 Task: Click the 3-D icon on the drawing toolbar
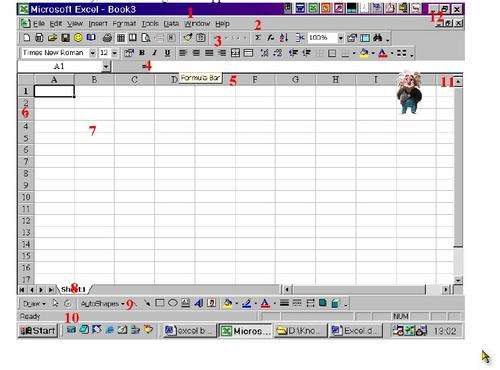coord(336,303)
